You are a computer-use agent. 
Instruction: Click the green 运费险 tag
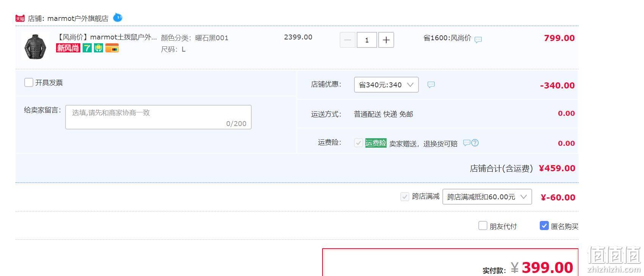click(x=376, y=143)
